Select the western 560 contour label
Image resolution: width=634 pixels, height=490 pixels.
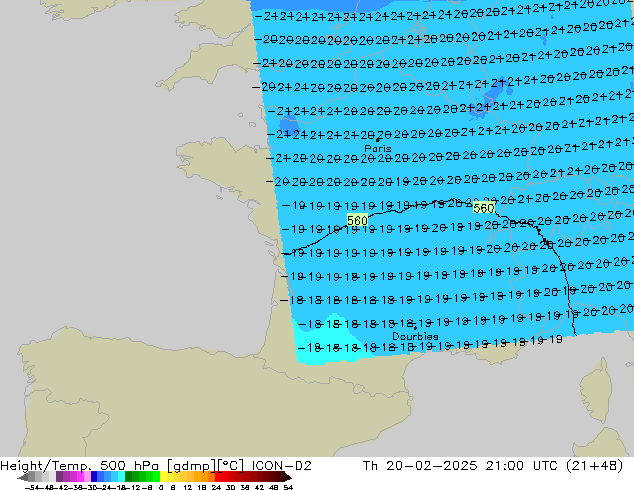point(357,220)
